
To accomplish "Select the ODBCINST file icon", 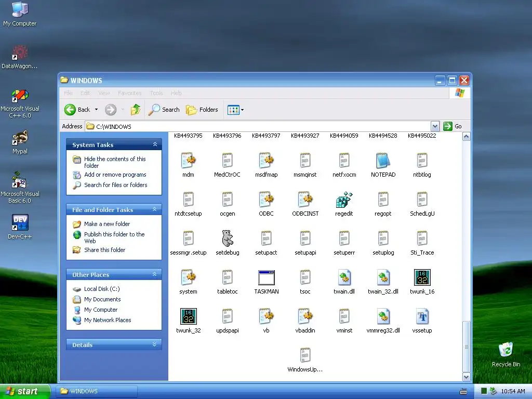I will coord(305,199).
